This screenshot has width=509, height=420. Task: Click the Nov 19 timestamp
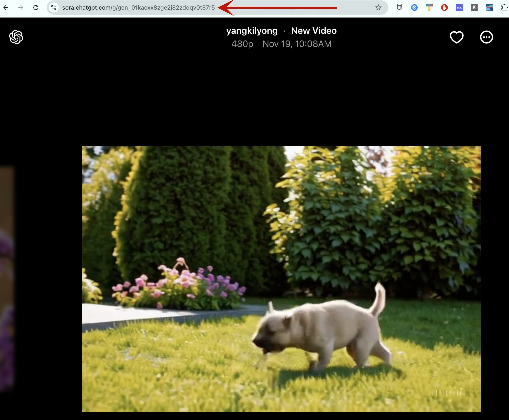(x=297, y=44)
